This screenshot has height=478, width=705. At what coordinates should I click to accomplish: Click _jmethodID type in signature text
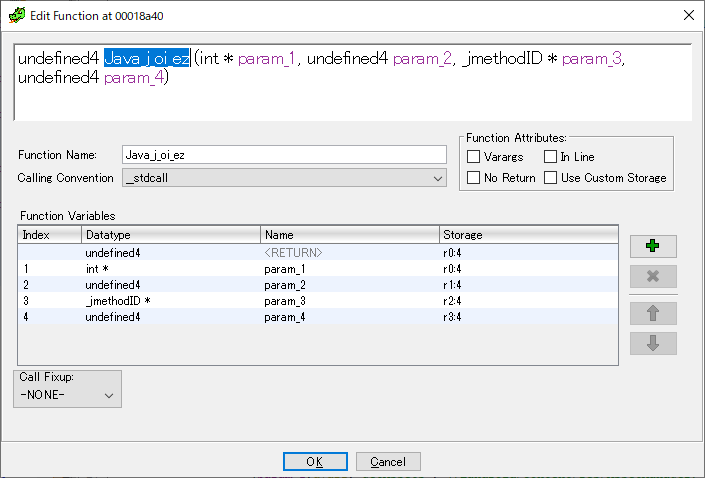point(503,58)
